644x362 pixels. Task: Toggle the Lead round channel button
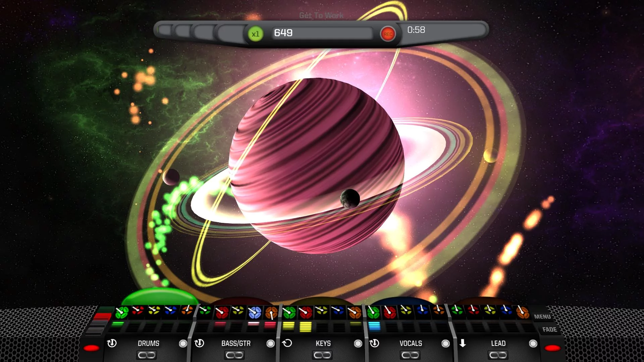[x=533, y=344]
